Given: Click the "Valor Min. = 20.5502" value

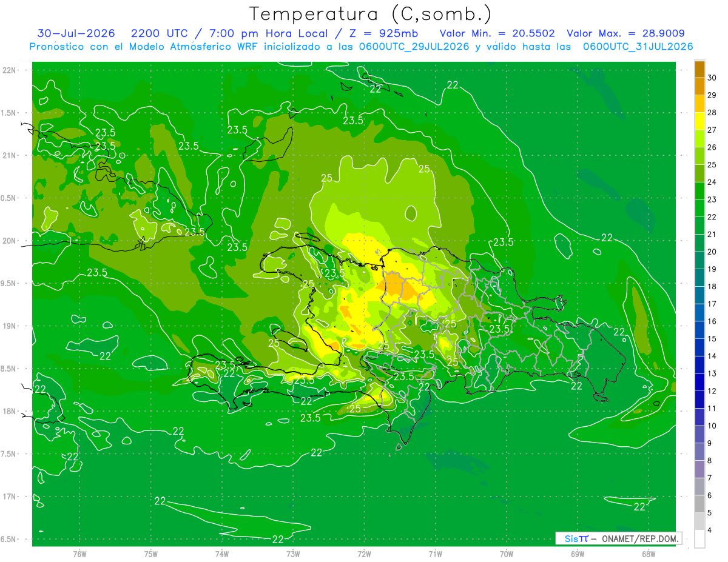Looking at the screenshot, I should (497, 33).
